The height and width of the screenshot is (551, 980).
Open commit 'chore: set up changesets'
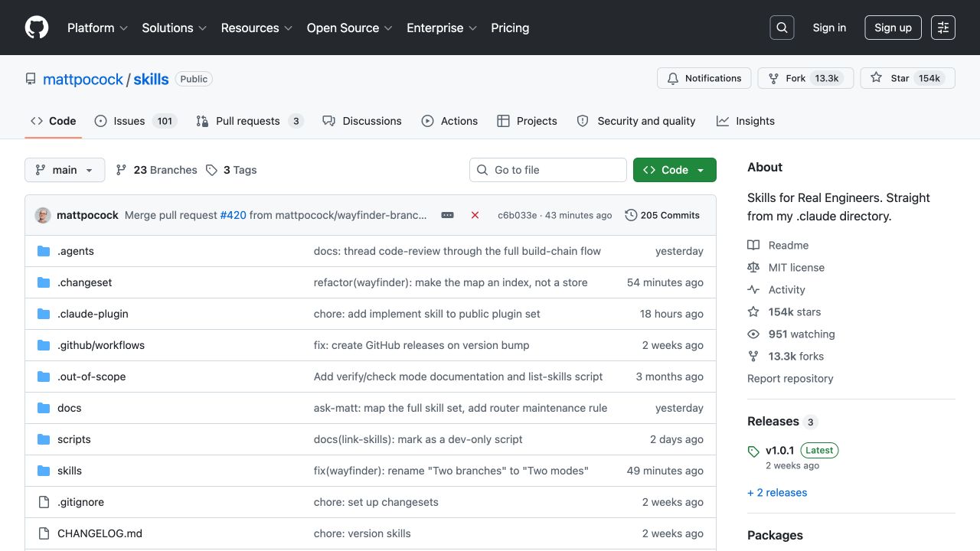point(376,502)
